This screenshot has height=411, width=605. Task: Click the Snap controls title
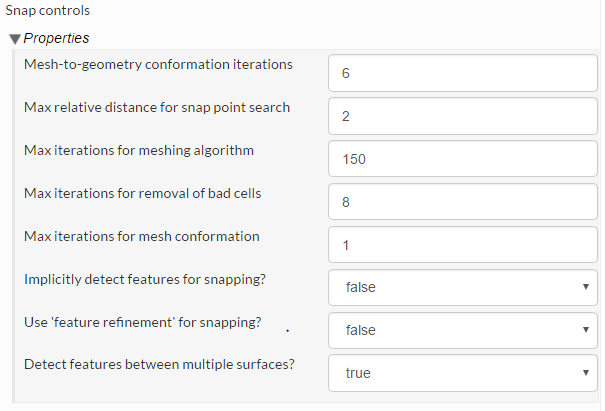47,11
